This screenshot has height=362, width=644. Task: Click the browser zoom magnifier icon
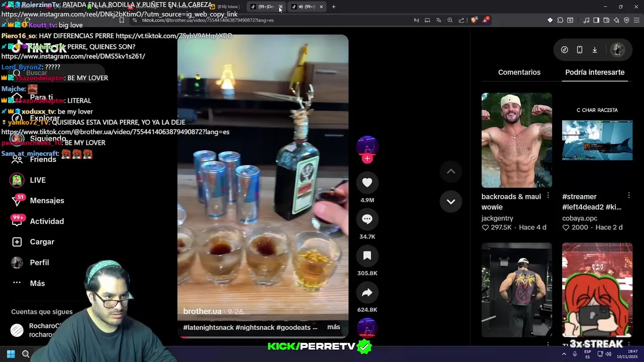pos(450,20)
